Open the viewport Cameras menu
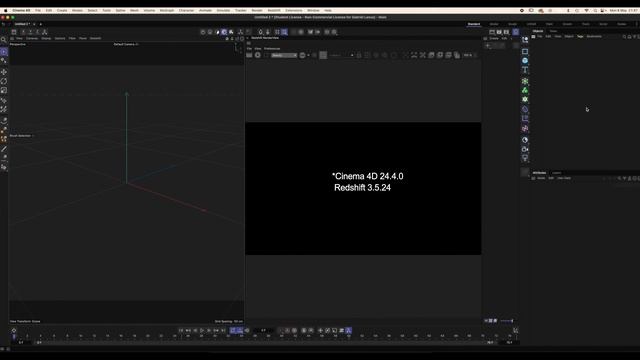Viewport: 640px width, 360px height. [32, 38]
